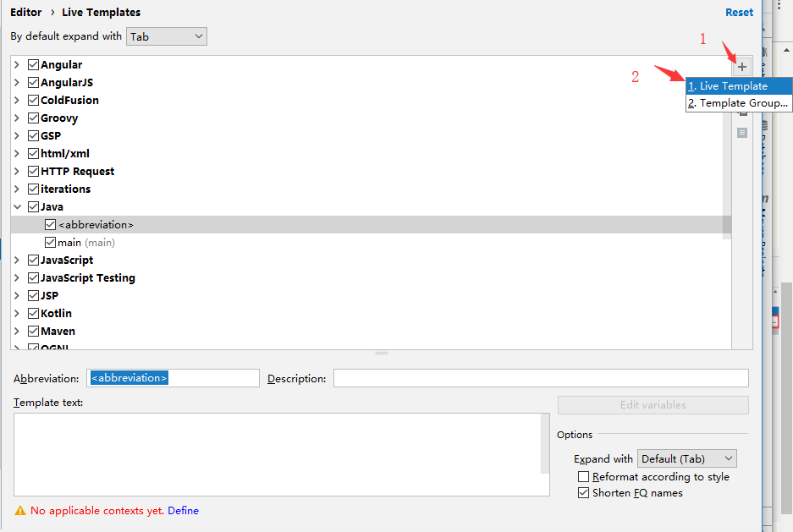Select the '<abbreviation>' tree row label
This screenshot has height=532, width=793.
[96, 225]
